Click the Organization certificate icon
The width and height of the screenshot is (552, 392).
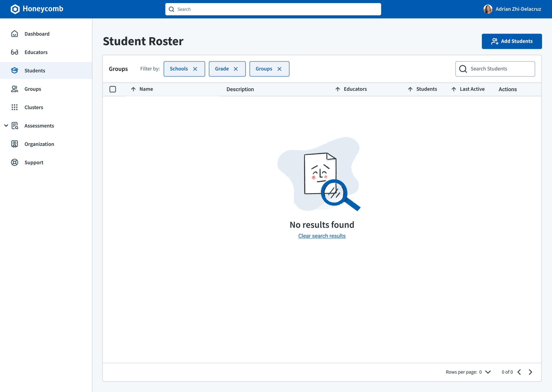(15, 144)
